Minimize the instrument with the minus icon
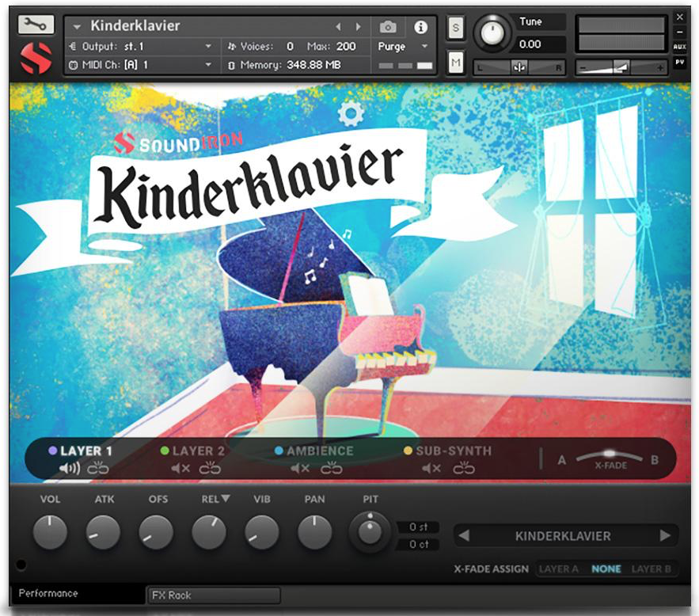This screenshot has height=616, width=699. tap(679, 32)
